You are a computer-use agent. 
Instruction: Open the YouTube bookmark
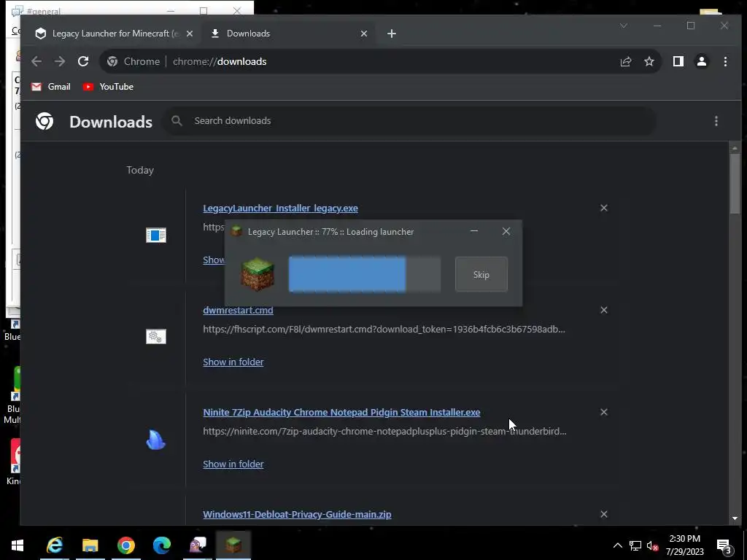108,87
